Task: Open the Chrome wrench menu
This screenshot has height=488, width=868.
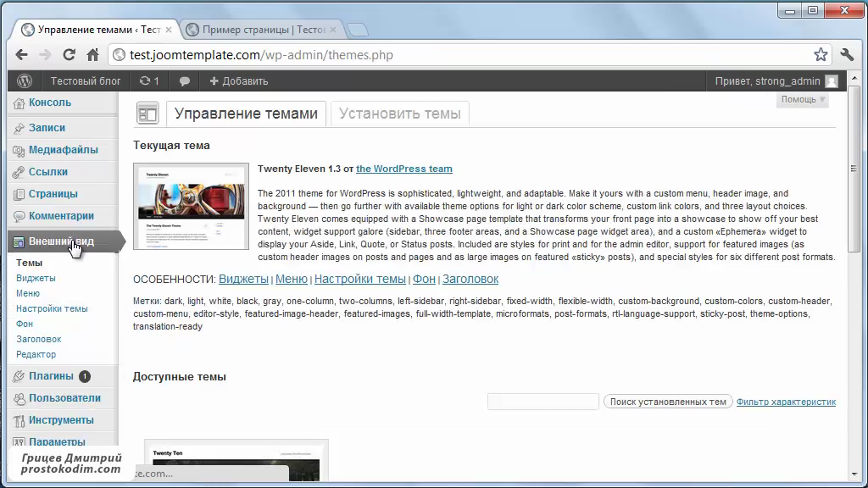Action: 847,54
